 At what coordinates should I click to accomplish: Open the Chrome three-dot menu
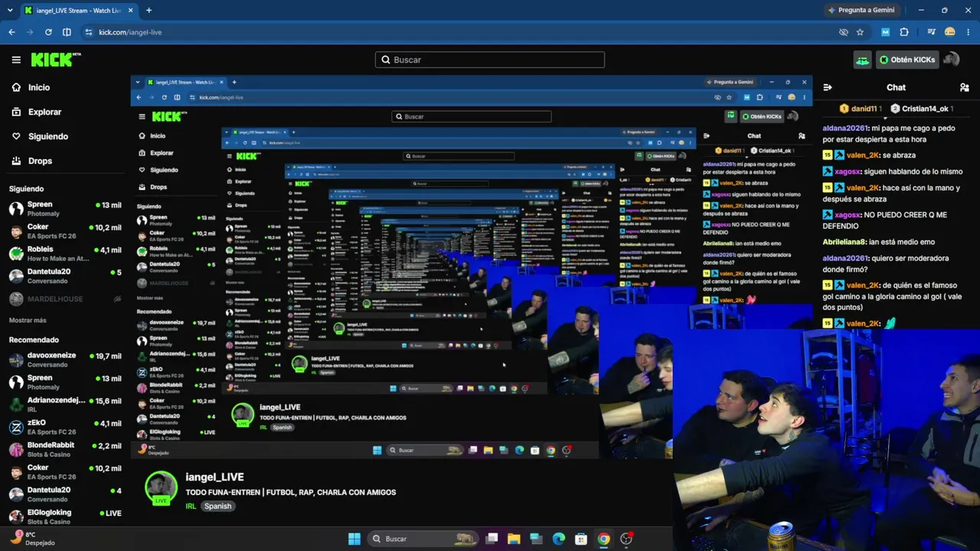click(969, 32)
